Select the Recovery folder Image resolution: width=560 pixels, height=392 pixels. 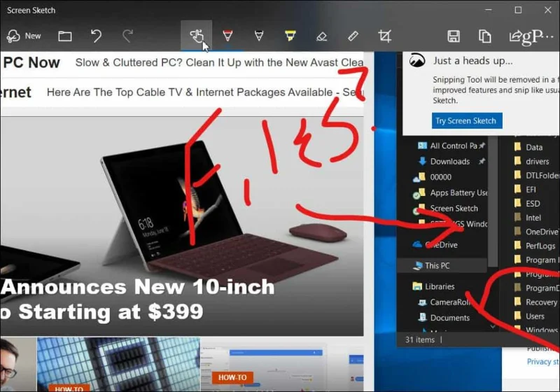[x=535, y=302]
